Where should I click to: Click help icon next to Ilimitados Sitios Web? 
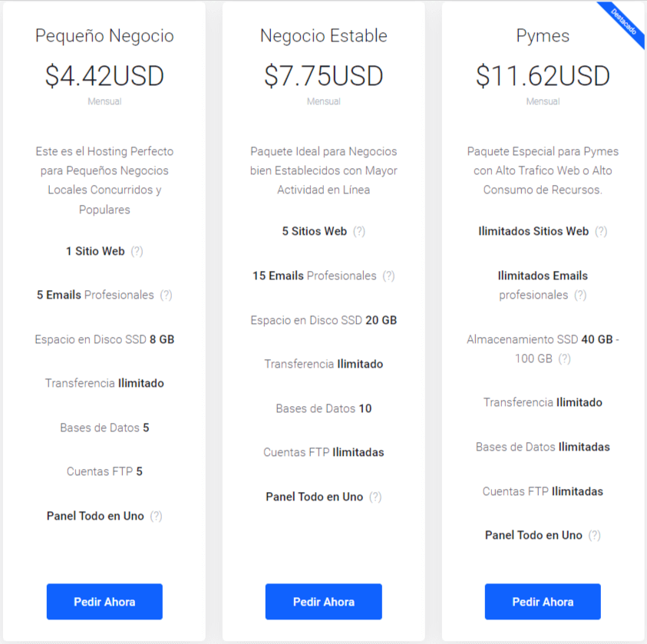601,231
